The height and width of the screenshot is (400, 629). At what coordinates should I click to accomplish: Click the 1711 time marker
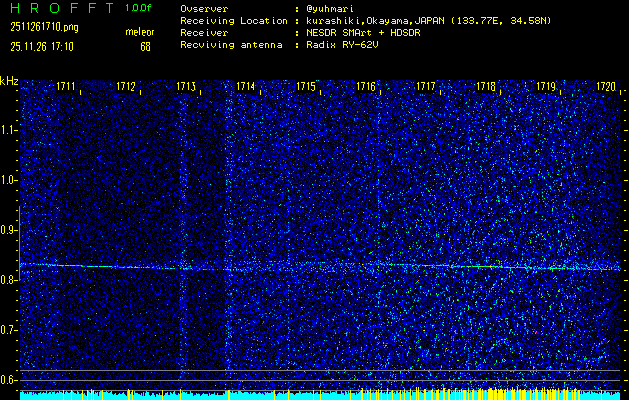point(66,86)
